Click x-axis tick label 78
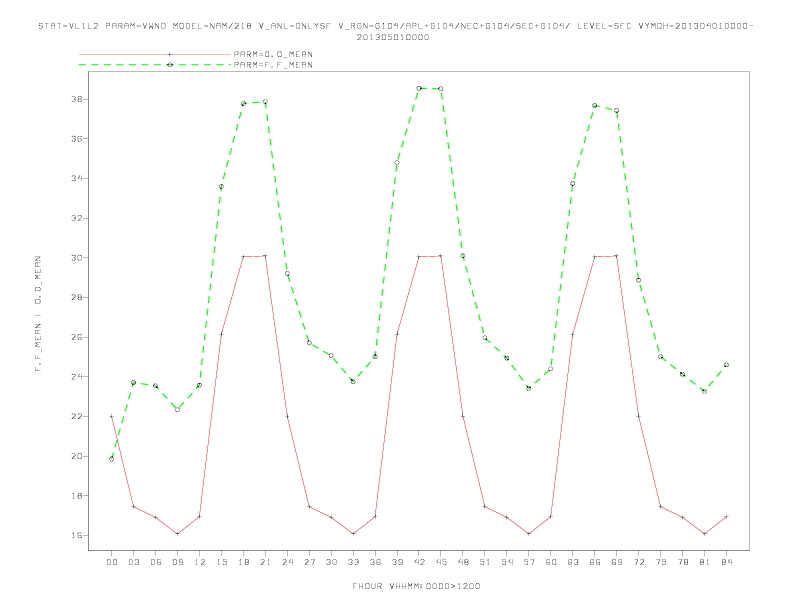Viewport: 792px width, 612px height. [682, 562]
